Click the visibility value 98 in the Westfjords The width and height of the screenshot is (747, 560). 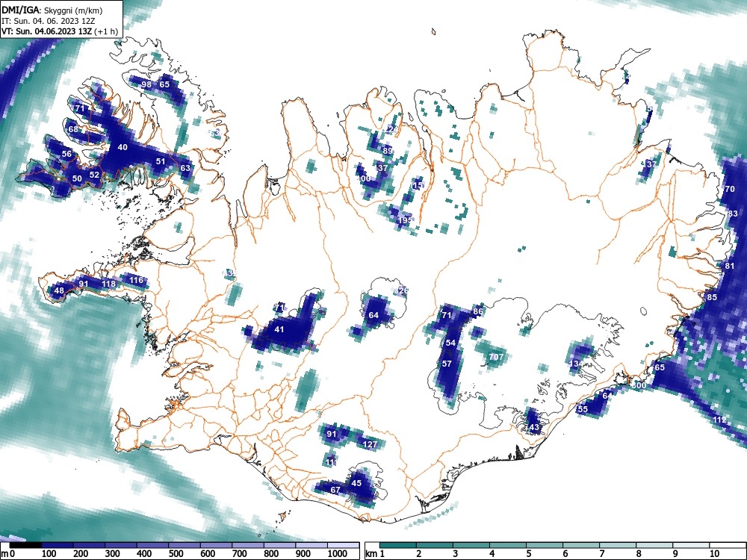[x=146, y=85]
